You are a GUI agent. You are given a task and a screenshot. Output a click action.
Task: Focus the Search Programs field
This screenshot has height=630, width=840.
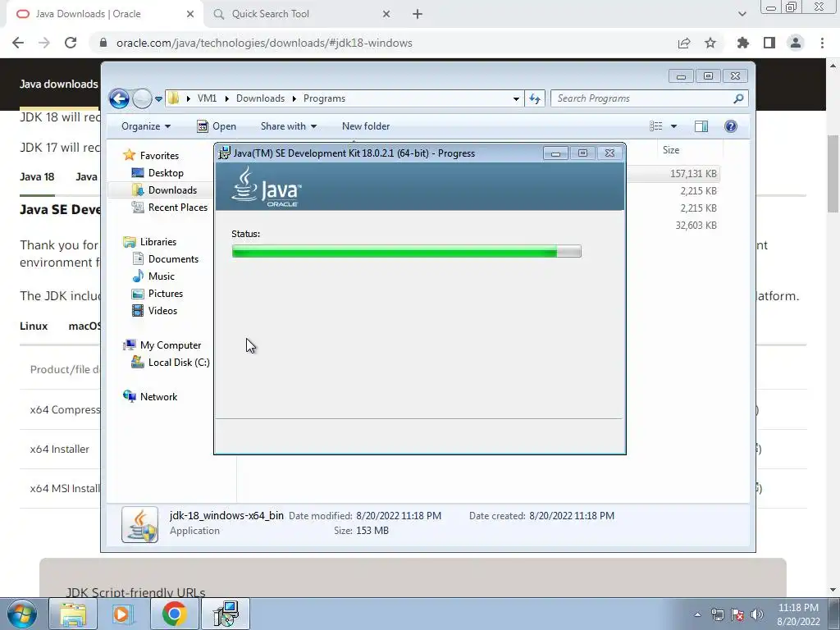[x=643, y=98]
